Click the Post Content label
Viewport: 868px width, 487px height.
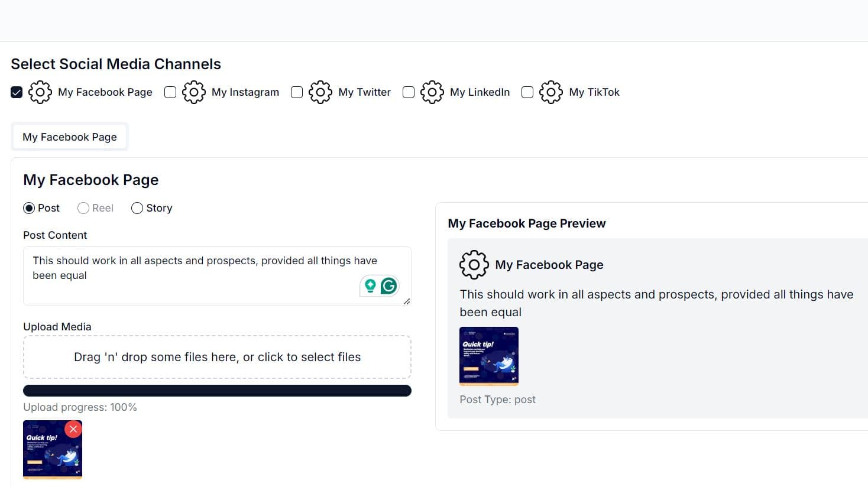tap(55, 235)
